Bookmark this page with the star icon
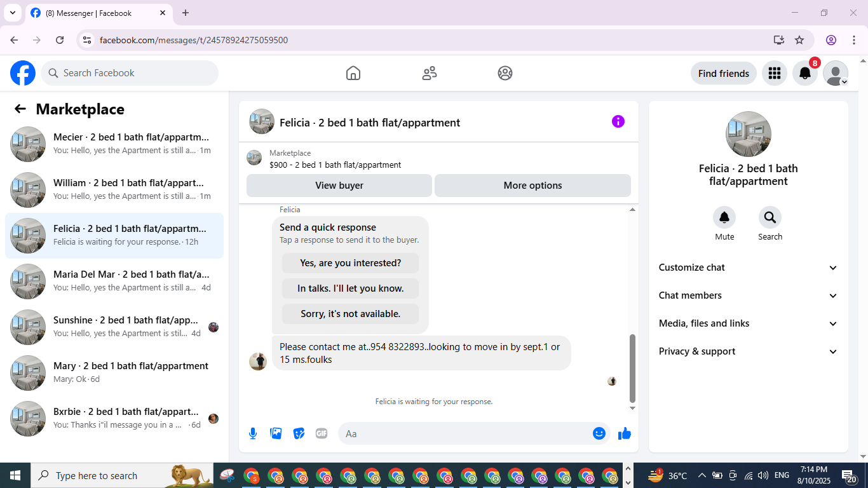Viewport: 868px width, 488px height. click(x=799, y=40)
